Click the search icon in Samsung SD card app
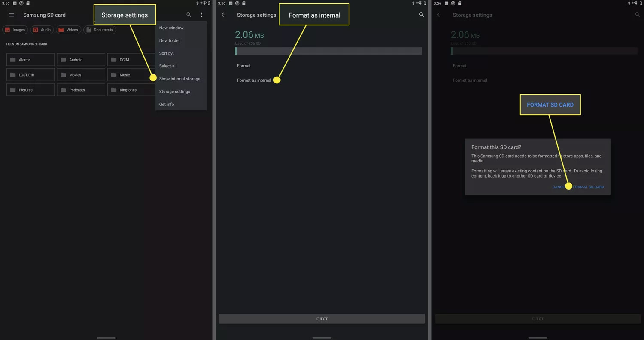This screenshot has height=340, width=644. point(188,15)
